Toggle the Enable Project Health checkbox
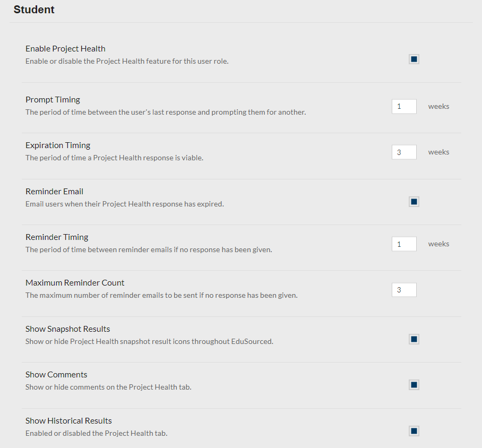 point(414,59)
